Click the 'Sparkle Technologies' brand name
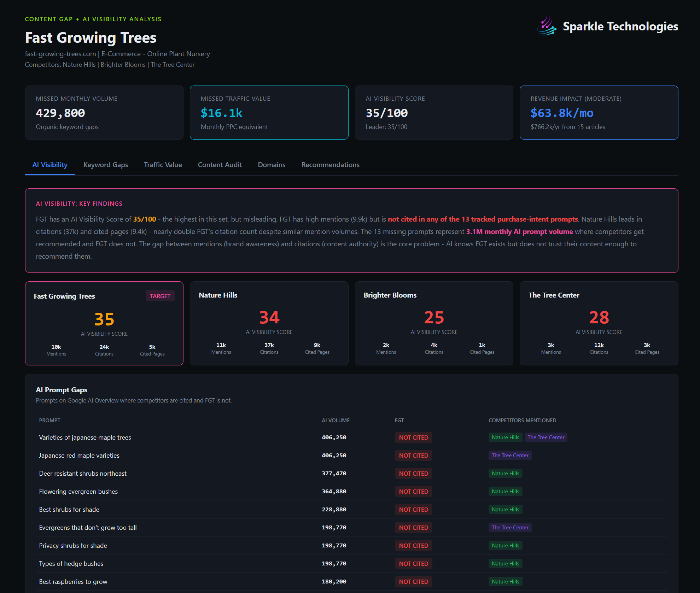 coord(620,26)
